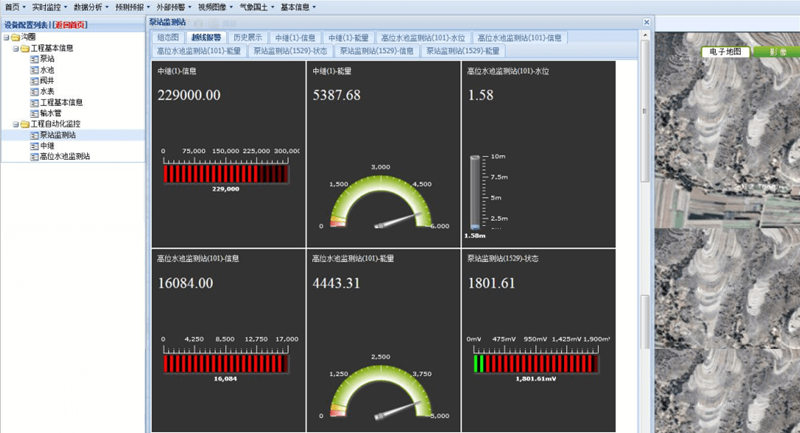Open the 组态图 tab
Screen dimensions: 800x433
[168, 37]
